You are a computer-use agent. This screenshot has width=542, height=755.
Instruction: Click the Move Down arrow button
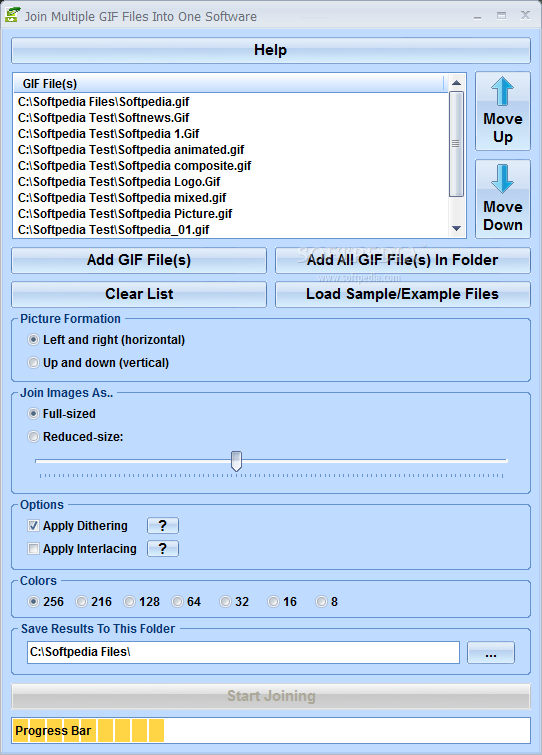tap(503, 199)
